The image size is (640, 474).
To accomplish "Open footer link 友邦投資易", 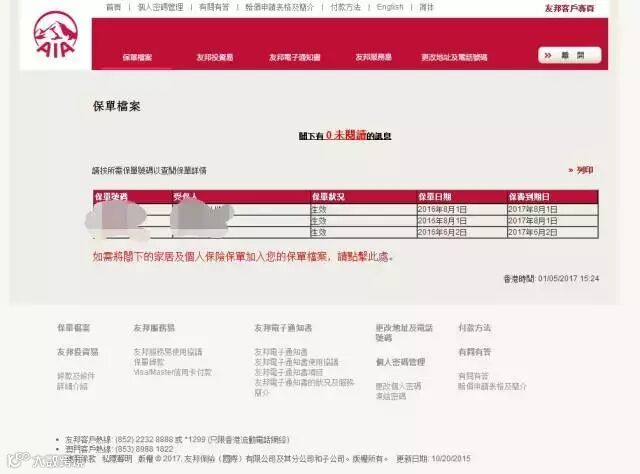I will (x=78, y=352).
